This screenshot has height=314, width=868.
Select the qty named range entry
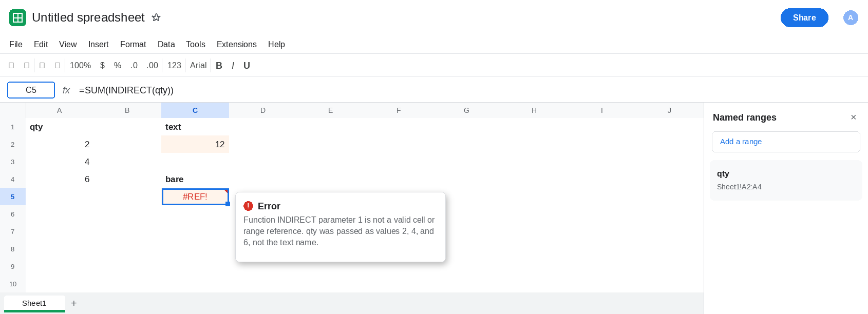pyautogui.click(x=786, y=180)
